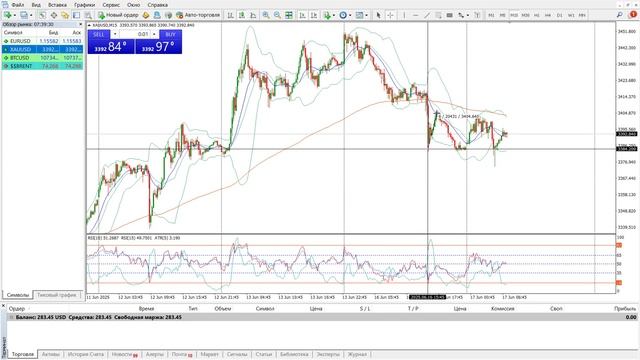Click the search magnifier icon top right
This screenshot has width=640, height=360.
pyautogui.click(x=620, y=15)
